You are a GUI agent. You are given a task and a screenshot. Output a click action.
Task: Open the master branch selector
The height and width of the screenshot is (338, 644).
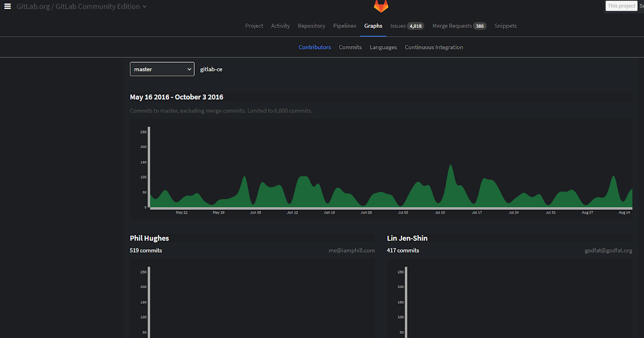pyautogui.click(x=162, y=69)
